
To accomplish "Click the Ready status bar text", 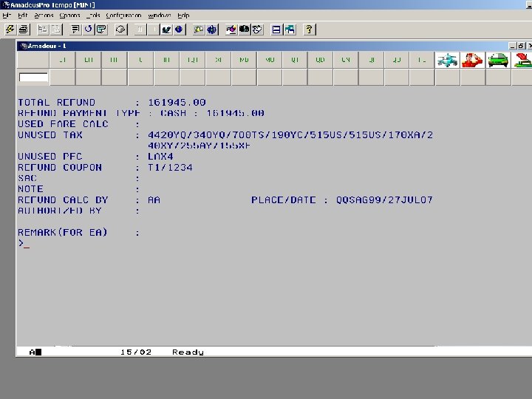I will pyautogui.click(x=188, y=352).
